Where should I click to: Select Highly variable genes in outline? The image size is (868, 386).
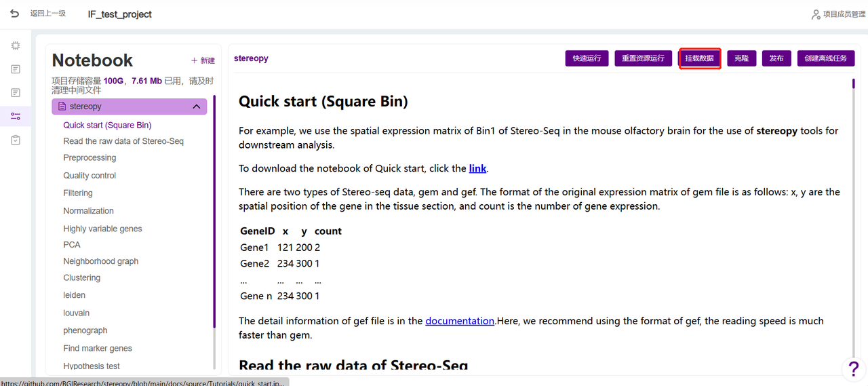point(102,229)
